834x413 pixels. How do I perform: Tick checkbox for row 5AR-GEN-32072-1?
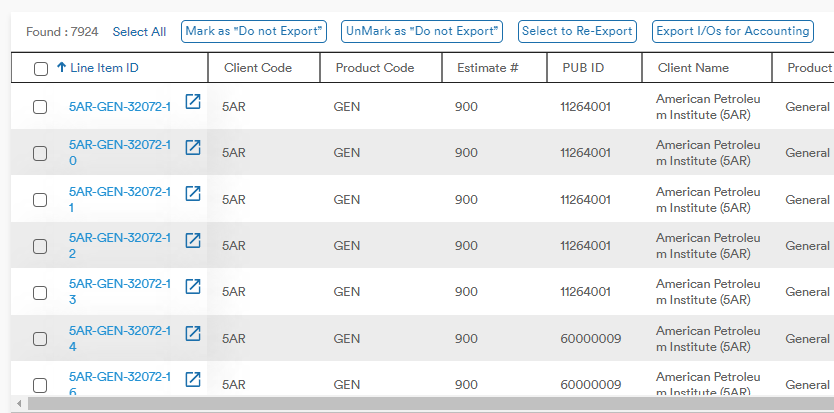40,107
